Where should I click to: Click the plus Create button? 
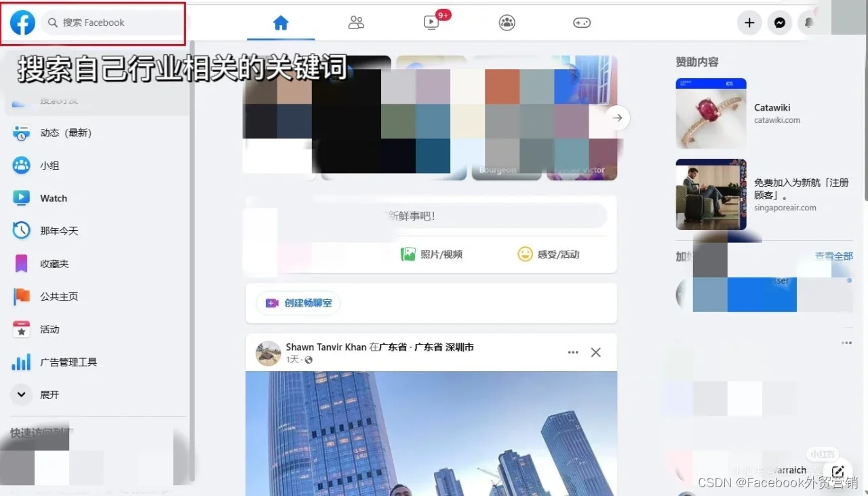point(749,23)
